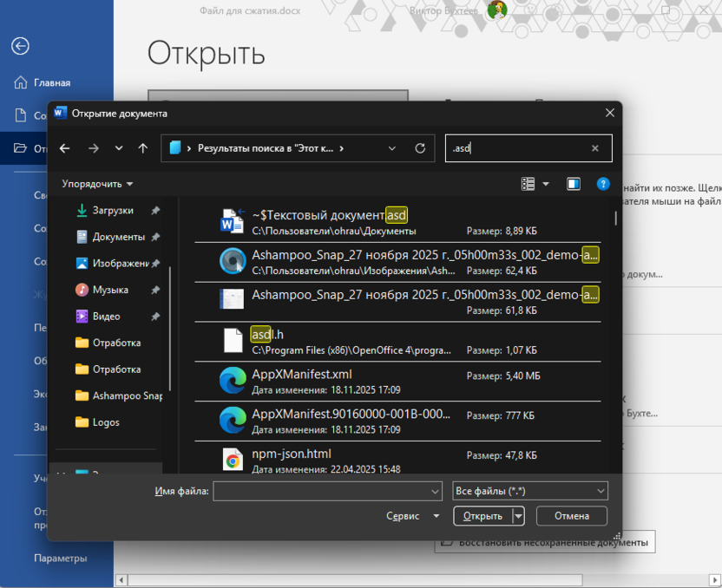This screenshot has height=588, width=722.
Task: Click the Отмена button
Action: [571, 516]
